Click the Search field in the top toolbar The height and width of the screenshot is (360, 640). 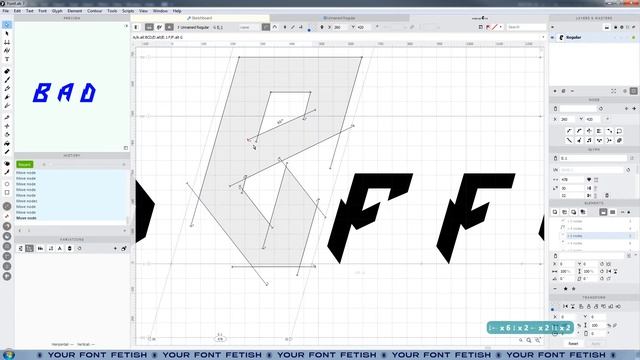[x=527, y=27]
